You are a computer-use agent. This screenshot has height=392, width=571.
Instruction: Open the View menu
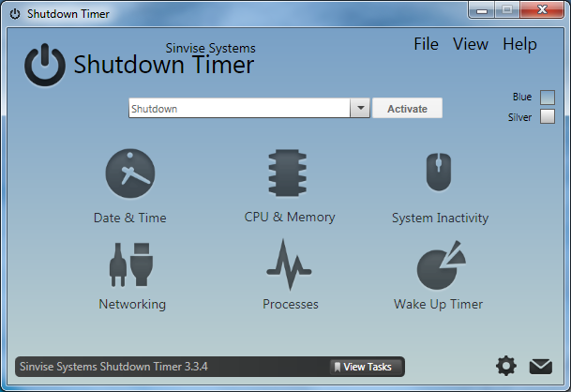pos(471,44)
